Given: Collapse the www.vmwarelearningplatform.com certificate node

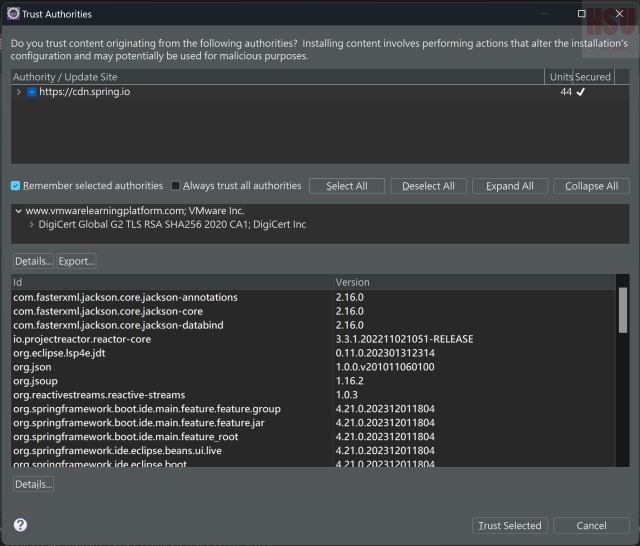Looking at the screenshot, I should [18, 211].
